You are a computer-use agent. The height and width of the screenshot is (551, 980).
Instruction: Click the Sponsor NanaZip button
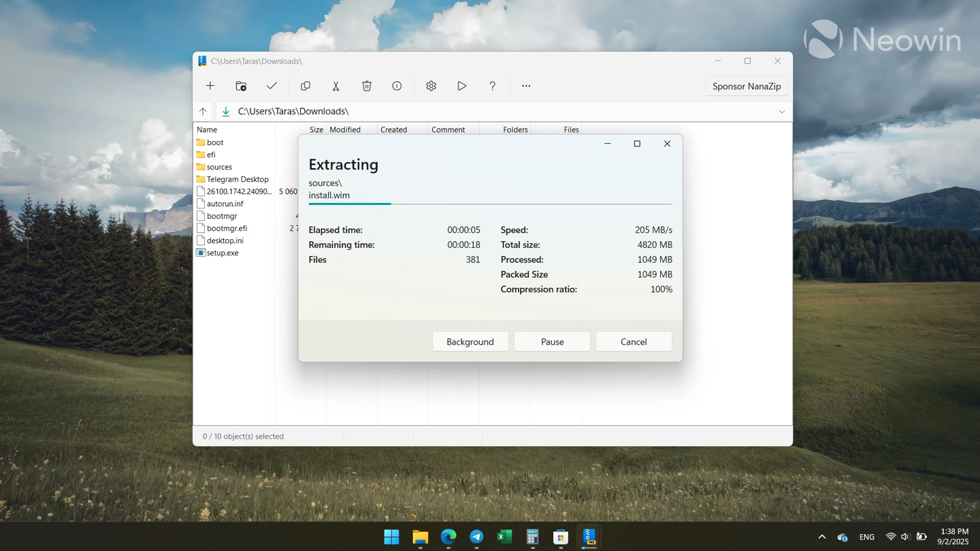(746, 86)
